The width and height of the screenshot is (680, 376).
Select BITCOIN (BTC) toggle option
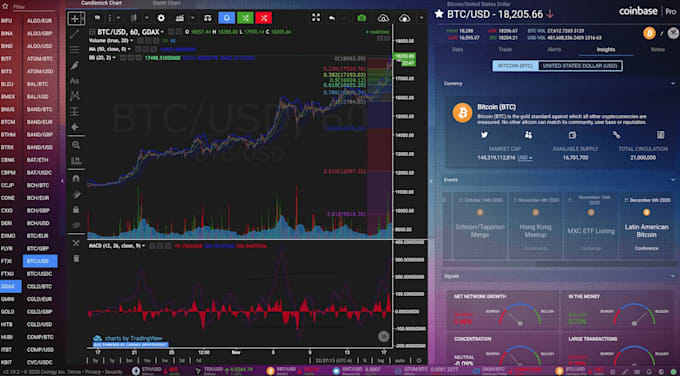click(x=515, y=66)
